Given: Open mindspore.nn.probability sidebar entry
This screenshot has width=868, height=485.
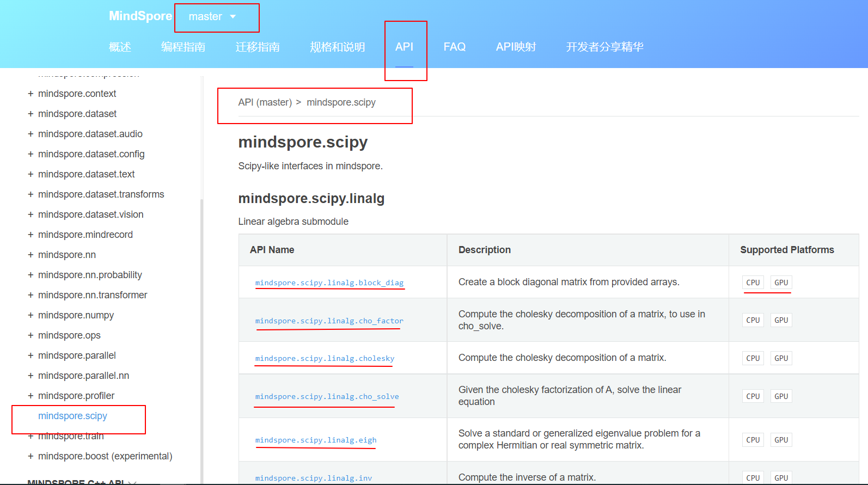Looking at the screenshot, I should point(90,275).
